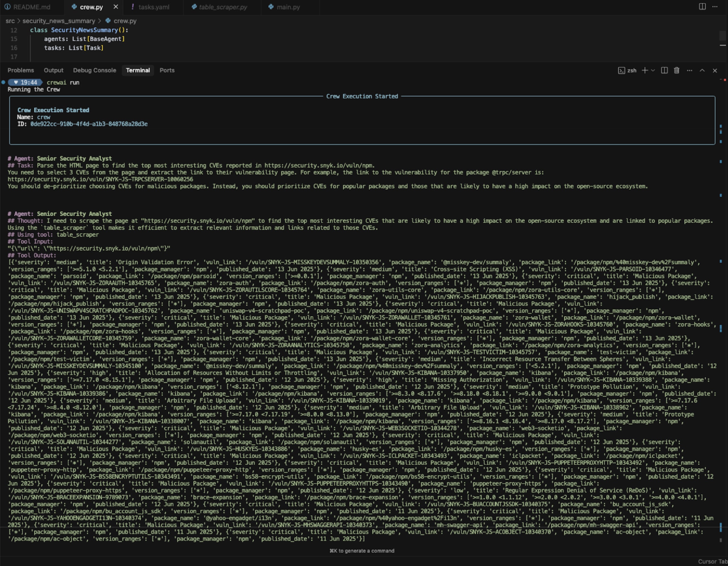The image size is (728, 566).
Task: Click the crew.py breadcrumb item
Action: 121,21
